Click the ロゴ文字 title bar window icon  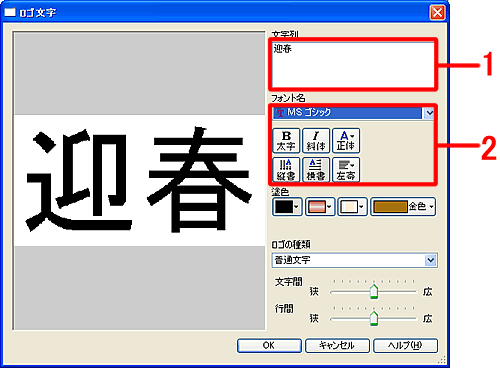[x=10, y=12]
